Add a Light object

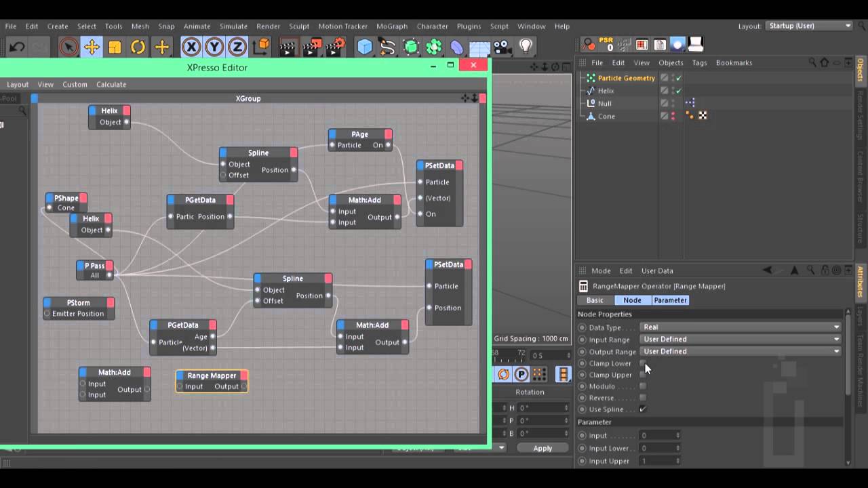[x=526, y=47]
